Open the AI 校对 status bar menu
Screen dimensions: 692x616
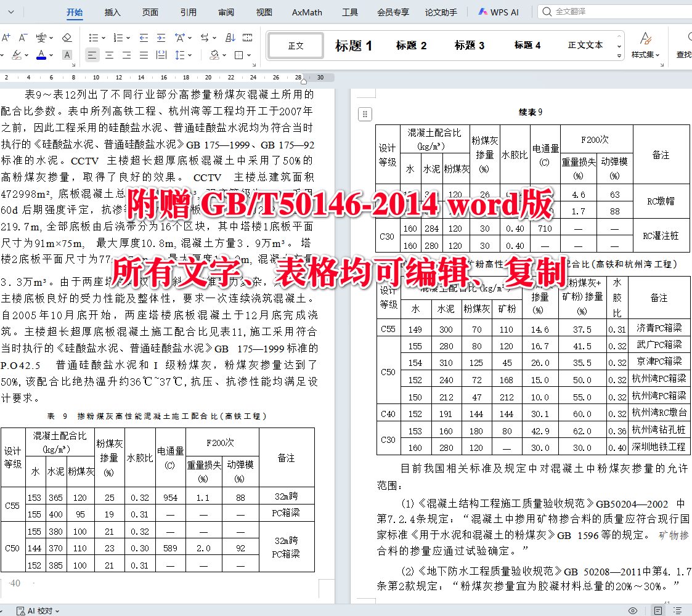[x=38, y=610]
